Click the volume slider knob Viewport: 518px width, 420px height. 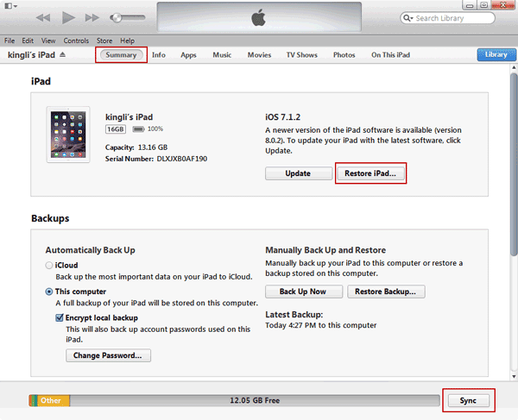coord(116,18)
